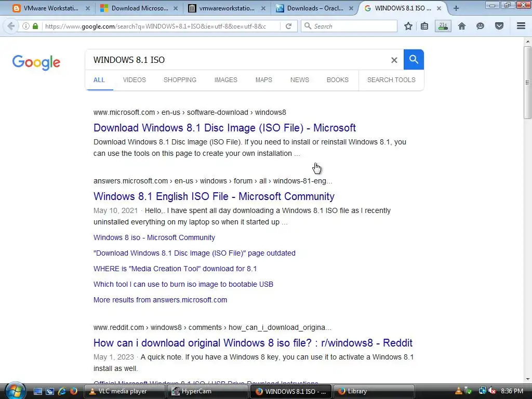Viewport: 532px width, 399px height.
Task: Switch to Library taskbar button
Action: click(x=374, y=391)
